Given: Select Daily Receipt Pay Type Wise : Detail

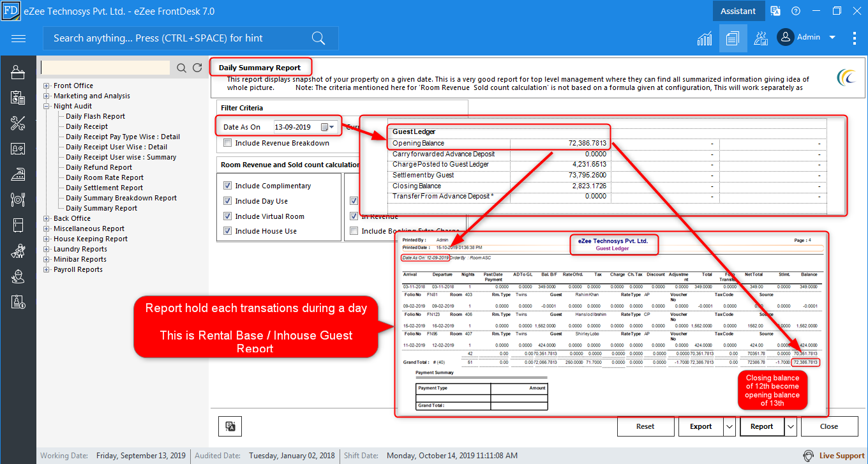Looking at the screenshot, I should tap(123, 137).
